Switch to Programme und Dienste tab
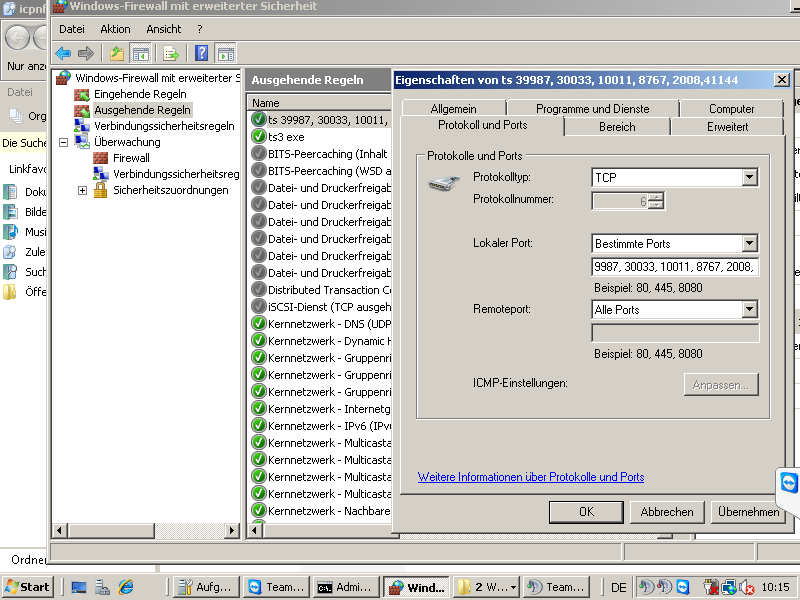Viewport: 800px width, 600px height. pyautogui.click(x=592, y=109)
